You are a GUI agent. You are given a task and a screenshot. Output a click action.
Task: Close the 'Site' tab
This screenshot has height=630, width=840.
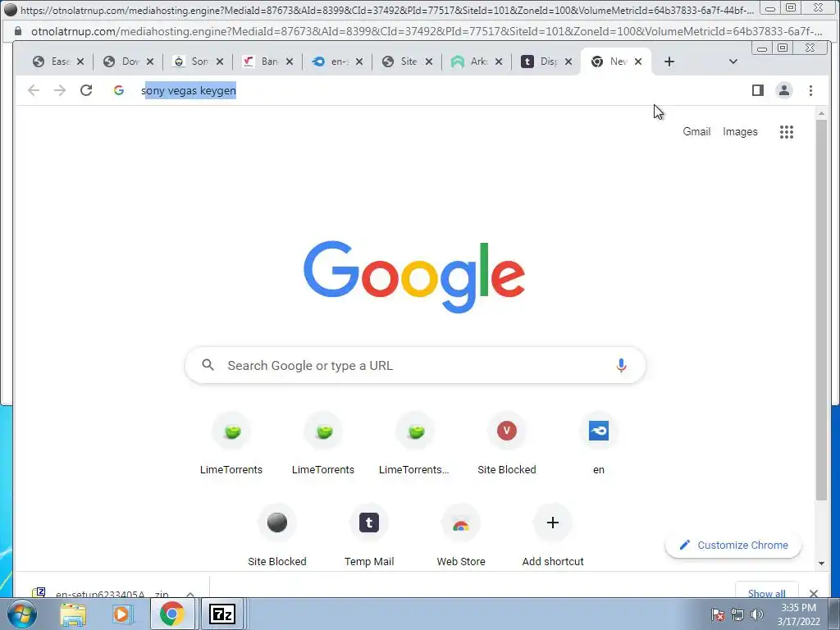(428, 62)
